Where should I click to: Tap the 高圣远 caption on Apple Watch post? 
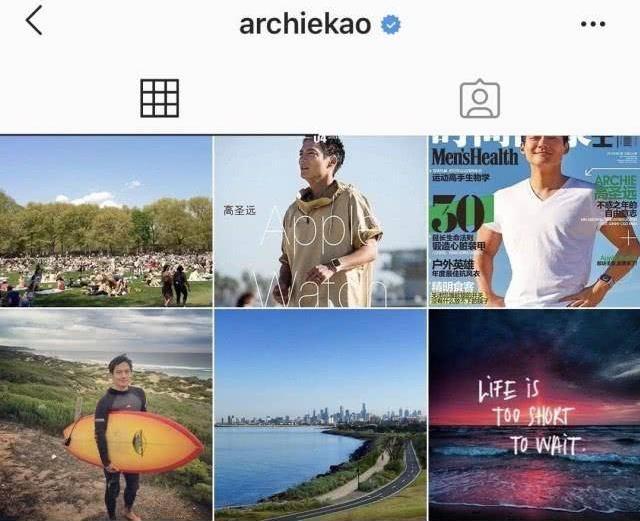pyautogui.click(x=240, y=211)
